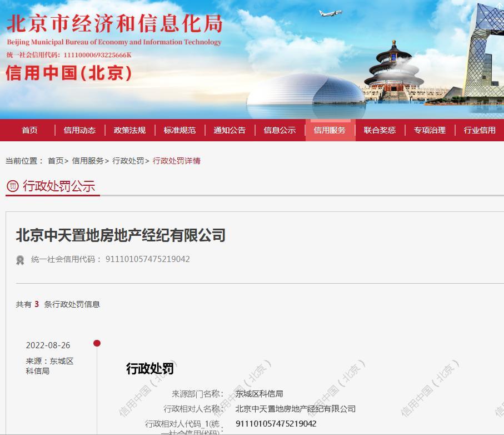Screen dimensions: 504x435
Task: Click 来源：东城区科信局 timeline text
Action: click(49, 366)
